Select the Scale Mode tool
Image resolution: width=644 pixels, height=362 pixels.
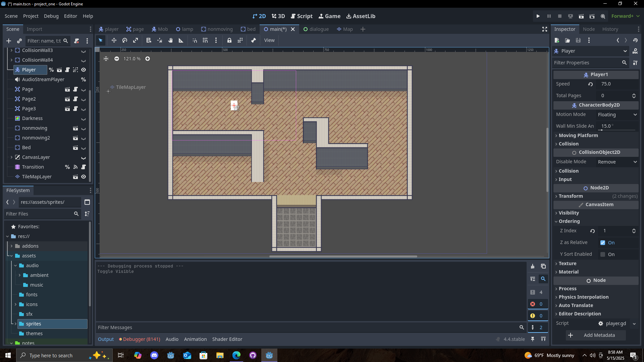pos(136,40)
